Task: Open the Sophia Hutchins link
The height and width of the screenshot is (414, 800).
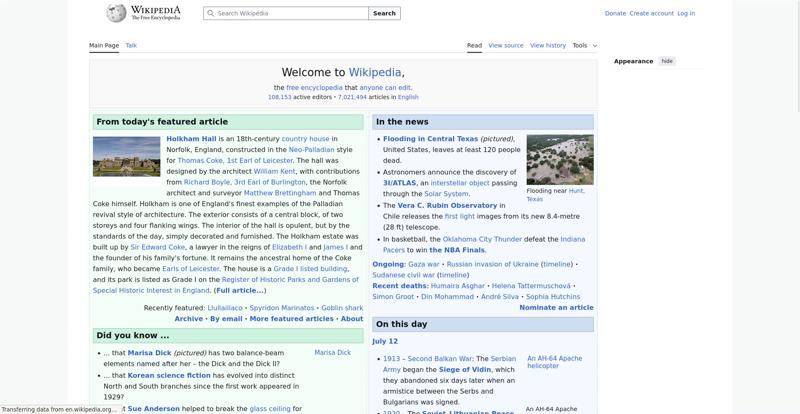Action: (x=553, y=297)
